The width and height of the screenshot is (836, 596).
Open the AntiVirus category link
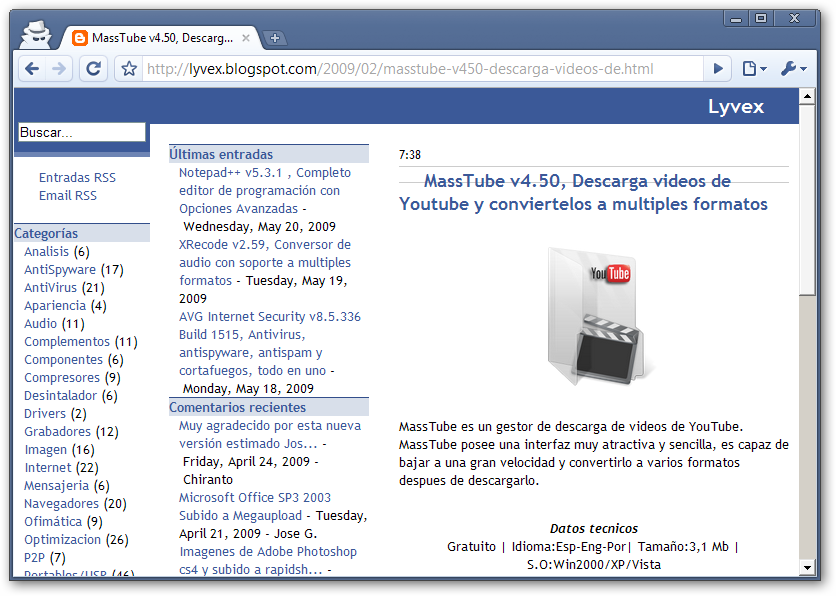(x=50, y=287)
